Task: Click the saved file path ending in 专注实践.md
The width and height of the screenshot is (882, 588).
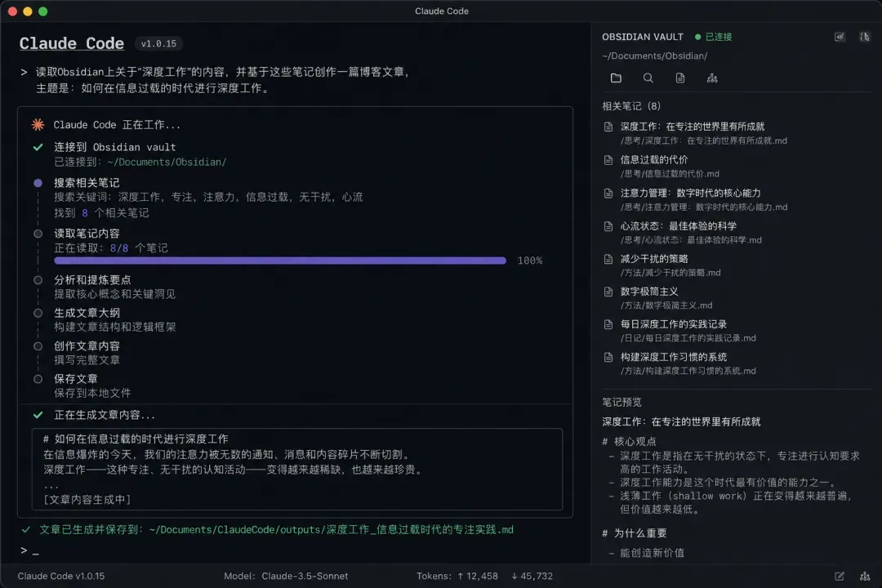Action: pyautogui.click(x=332, y=529)
